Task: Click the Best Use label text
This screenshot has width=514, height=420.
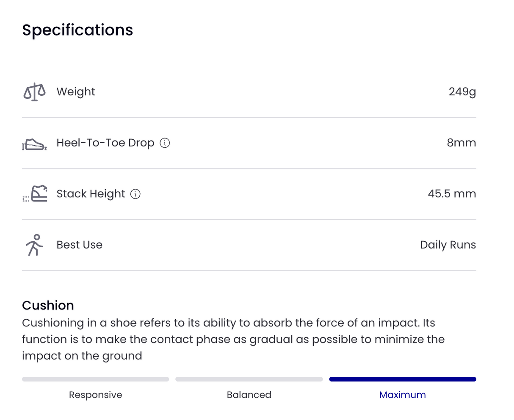Action: [80, 245]
